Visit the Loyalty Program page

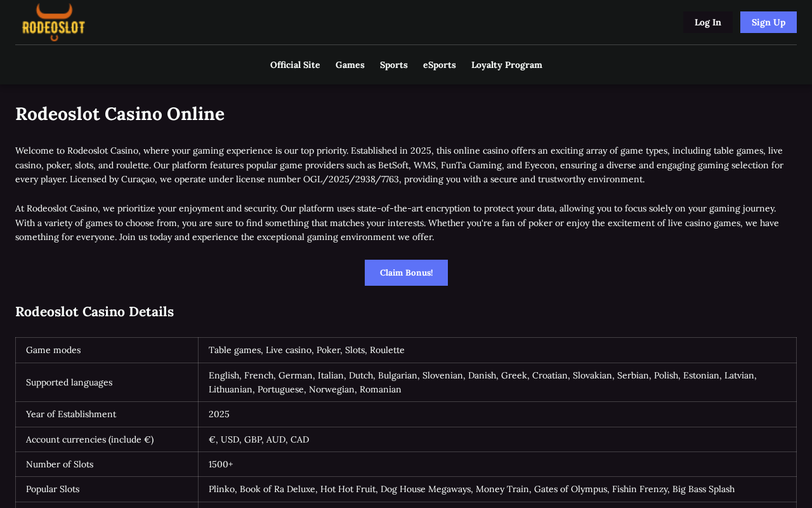pyautogui.click(x=507, y=65)
